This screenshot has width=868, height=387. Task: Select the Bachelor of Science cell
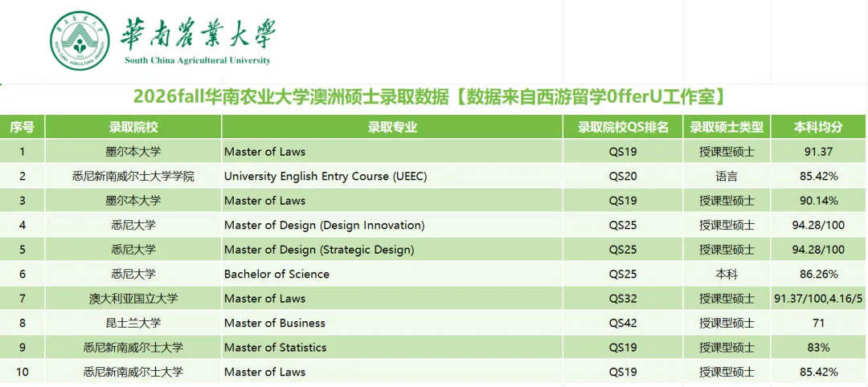(392, 275)
